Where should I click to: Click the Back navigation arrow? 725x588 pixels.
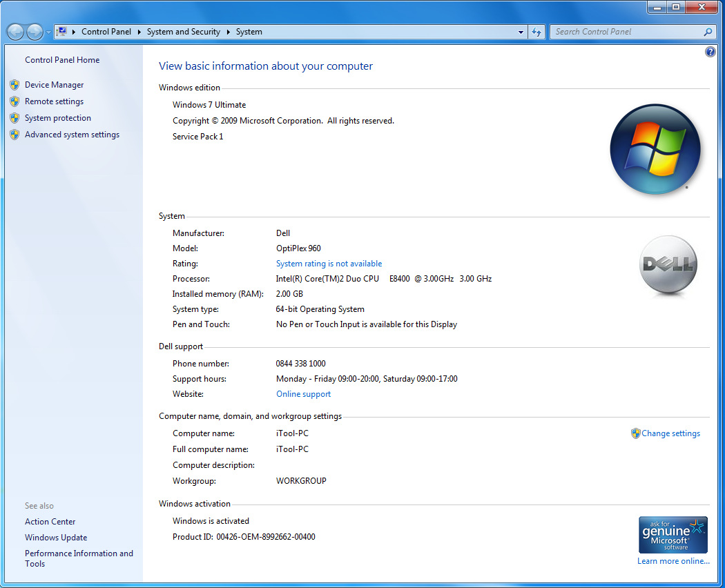15,32
